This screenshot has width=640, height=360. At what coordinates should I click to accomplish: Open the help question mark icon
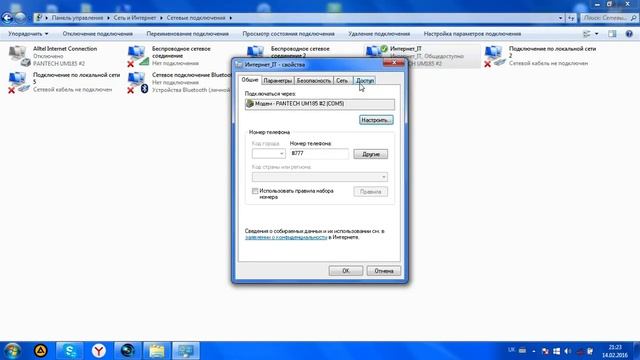click(x=629, y=34)
